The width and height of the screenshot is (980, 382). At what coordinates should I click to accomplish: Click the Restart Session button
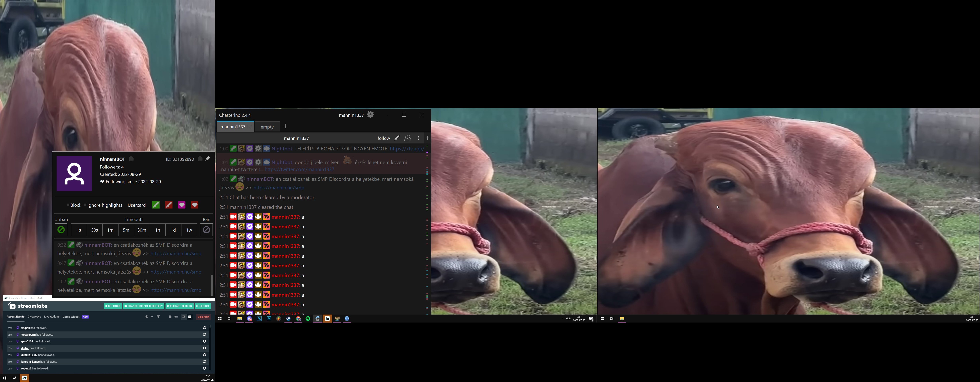pyautogui.click(x=179, y=306)
